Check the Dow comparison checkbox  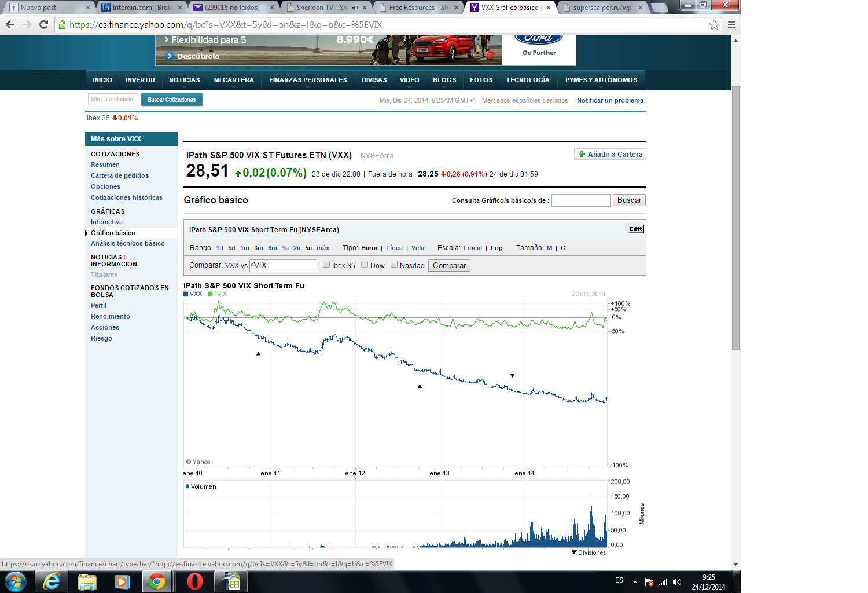point(365,265)
